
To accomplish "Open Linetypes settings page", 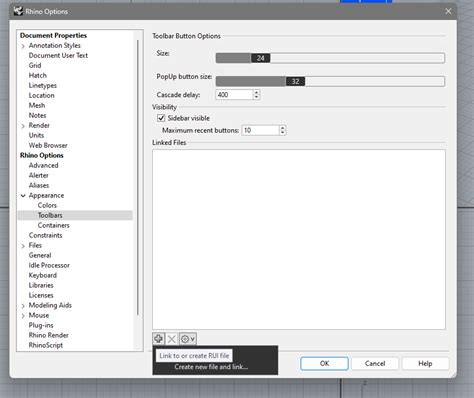I will (43, 85).
